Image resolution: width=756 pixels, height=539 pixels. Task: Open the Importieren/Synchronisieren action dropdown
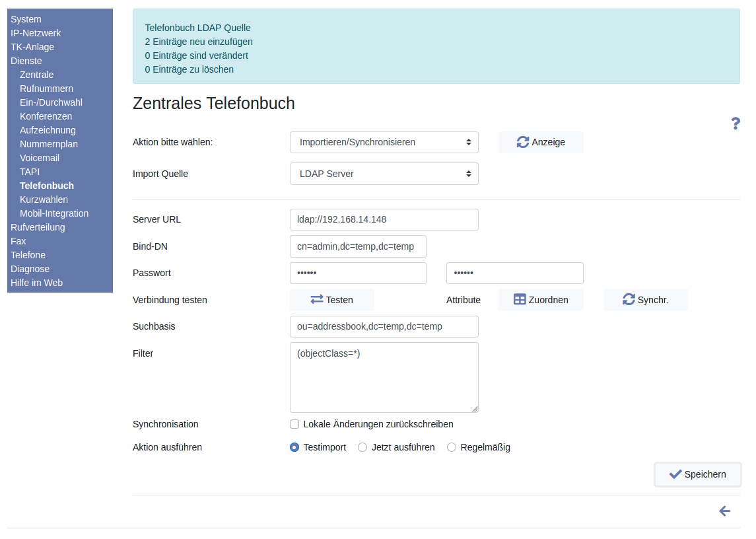click(384, 142)
